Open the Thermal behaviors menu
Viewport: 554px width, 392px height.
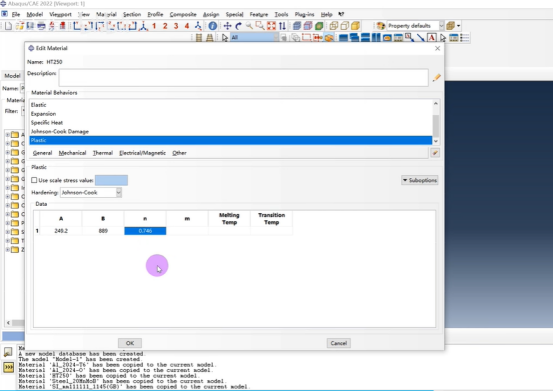point(103,153)
